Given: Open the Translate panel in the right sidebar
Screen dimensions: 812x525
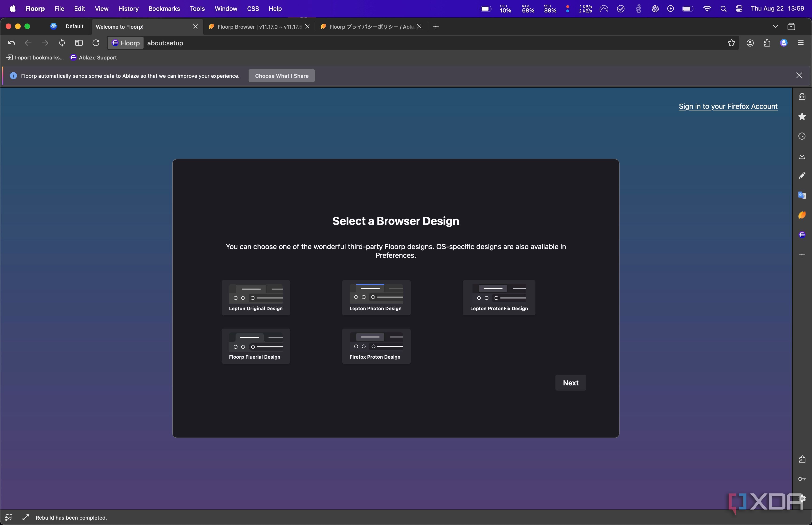Looking at the screenshot, I should (x=802, y=195).
